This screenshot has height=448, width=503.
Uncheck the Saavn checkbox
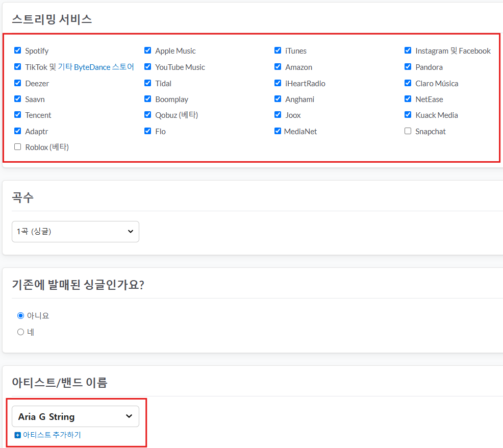point(18,99)
